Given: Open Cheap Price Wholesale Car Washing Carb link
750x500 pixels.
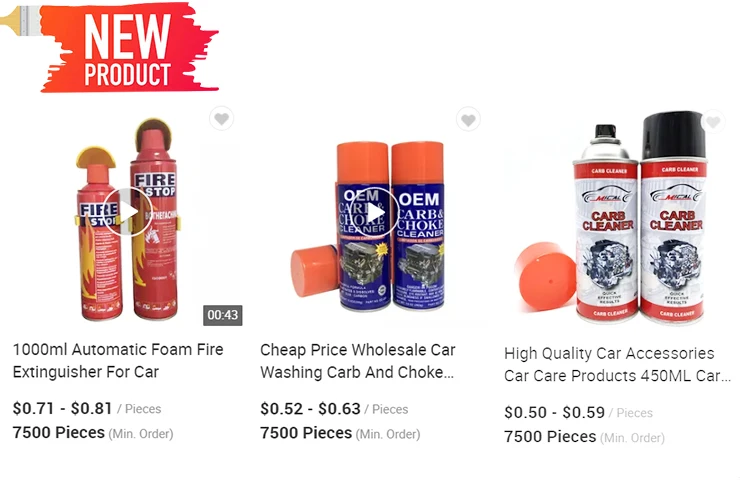Looking at the screenshot, I should click(357, 361).
